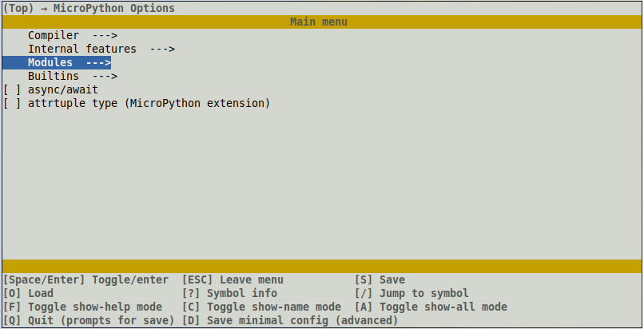Click the [F] Toggle show-help mode hint
The width and height of the screenshot is (644, 329).
(x=82, y=307)
